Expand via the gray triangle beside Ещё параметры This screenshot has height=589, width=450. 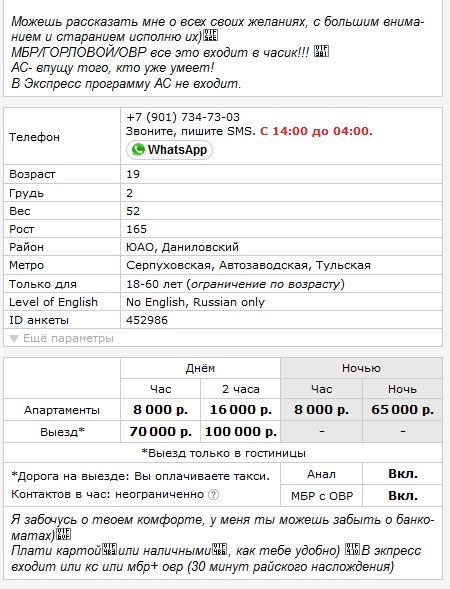click(x=14, y=339)
